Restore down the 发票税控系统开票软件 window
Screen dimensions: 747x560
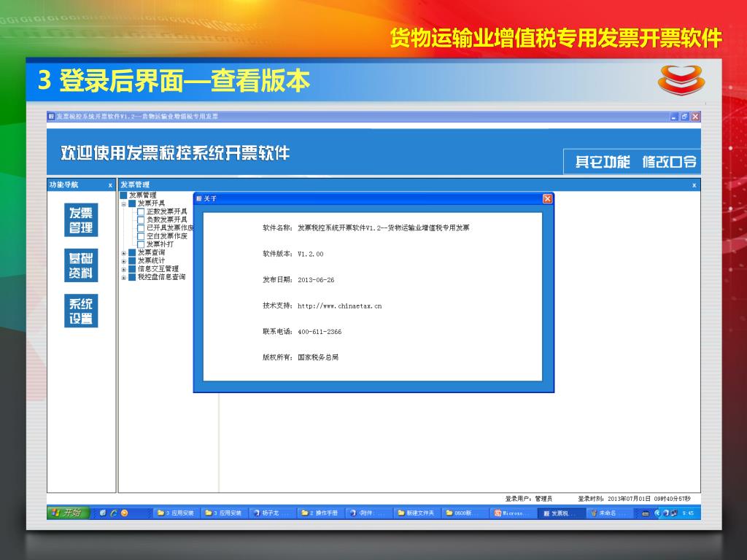[684, 117]
